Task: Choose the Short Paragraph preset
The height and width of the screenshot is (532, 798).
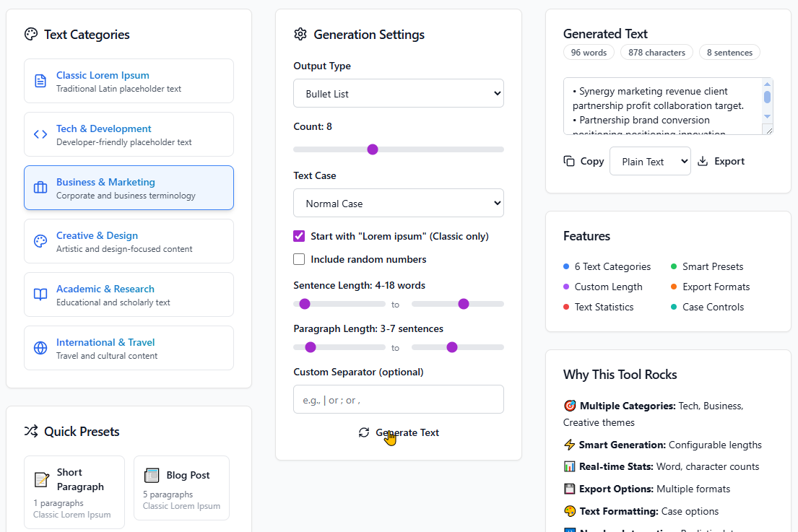Action: [x=74, y=492]
